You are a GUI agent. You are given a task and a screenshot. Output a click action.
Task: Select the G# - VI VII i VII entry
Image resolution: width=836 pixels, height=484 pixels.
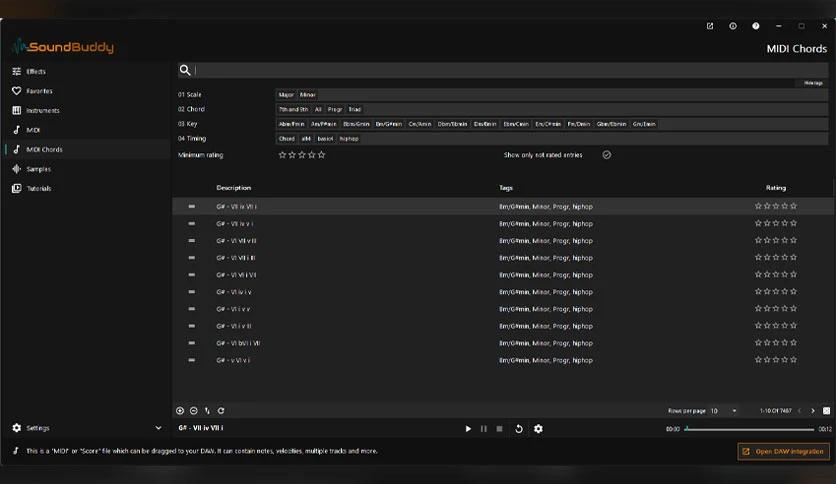503,275
